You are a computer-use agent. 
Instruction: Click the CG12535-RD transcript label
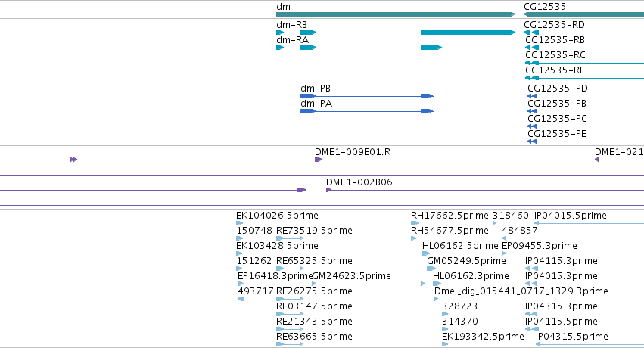[554, 25]
